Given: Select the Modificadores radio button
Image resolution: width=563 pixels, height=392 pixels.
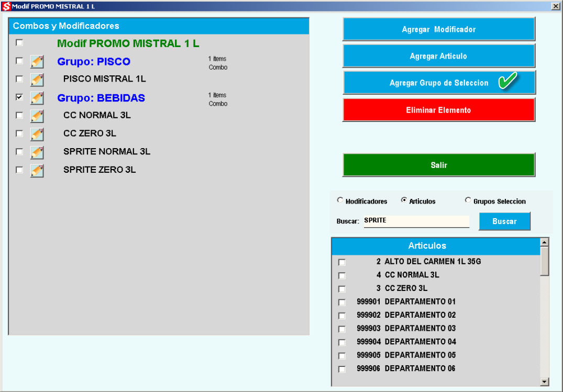Looking at the screenshot, I should point(340,200).
